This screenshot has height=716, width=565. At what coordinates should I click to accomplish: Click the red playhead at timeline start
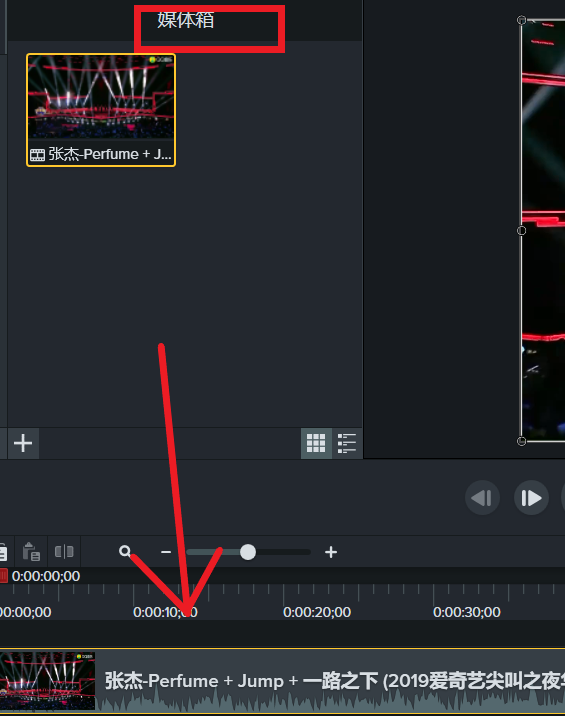tap(4, 576)
